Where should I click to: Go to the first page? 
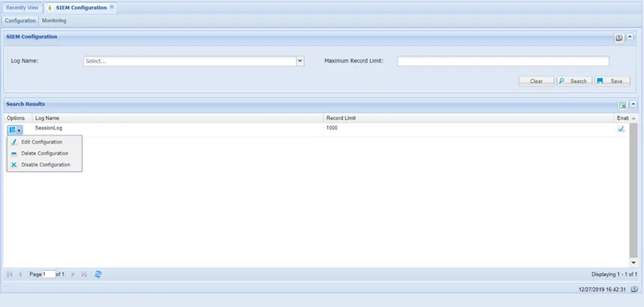(10, 274)
